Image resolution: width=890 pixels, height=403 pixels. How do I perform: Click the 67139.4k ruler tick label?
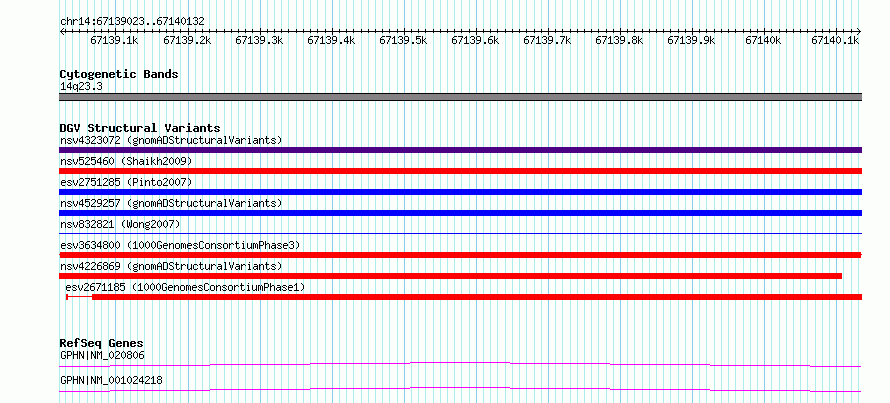coord(331,40)
